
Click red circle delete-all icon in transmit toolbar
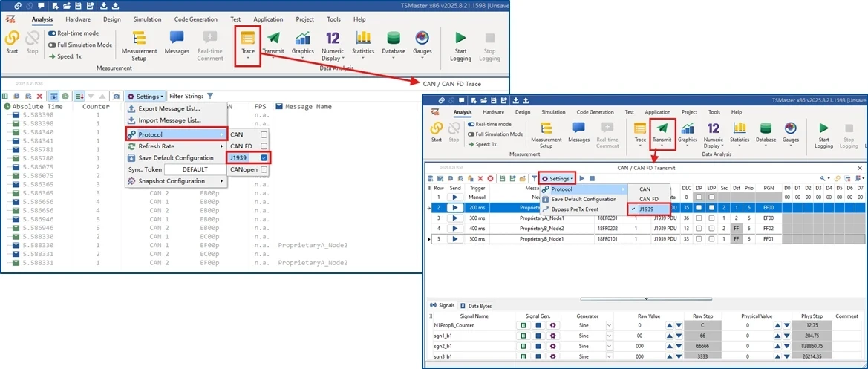[489, 179]
